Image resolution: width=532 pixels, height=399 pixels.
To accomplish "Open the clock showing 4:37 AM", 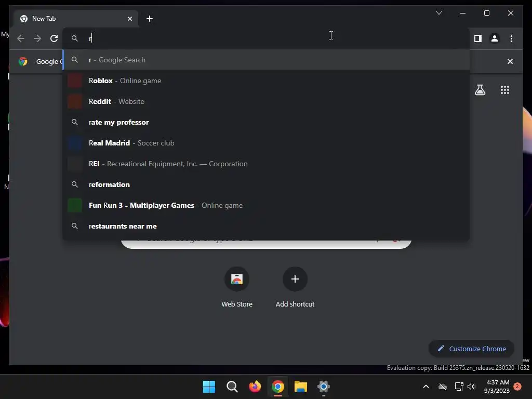I will 497,387.
